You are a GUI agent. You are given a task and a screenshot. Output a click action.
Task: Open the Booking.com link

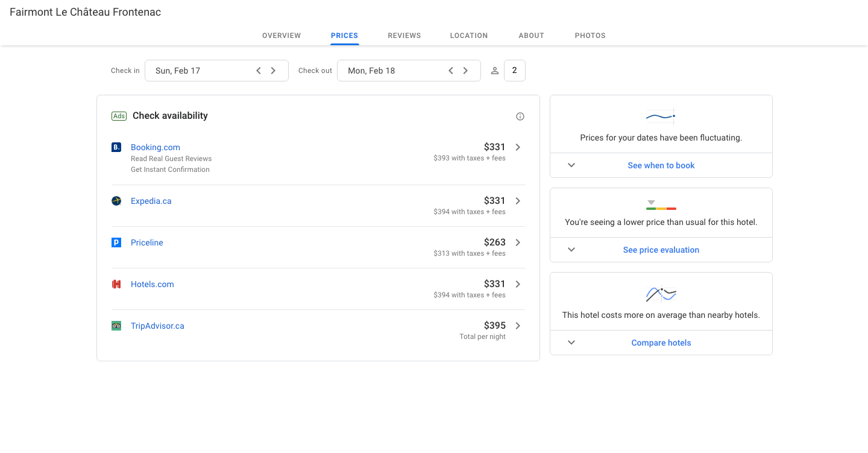point(156,147)
